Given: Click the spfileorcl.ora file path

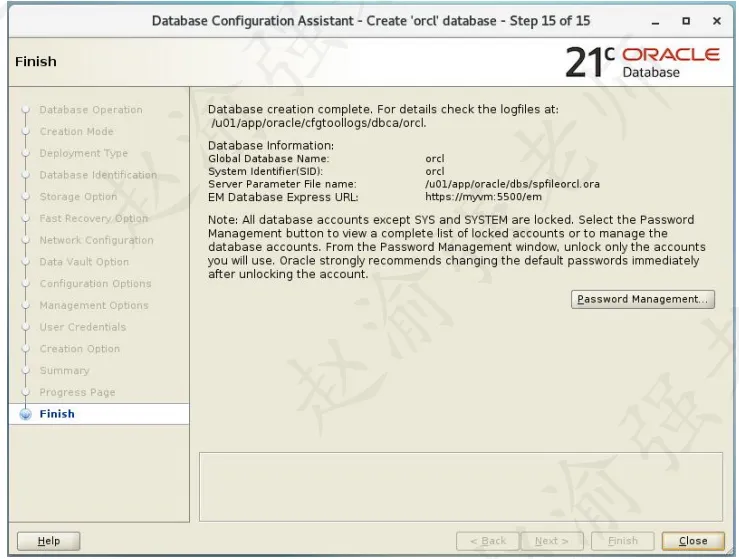Looking at the screenshot, I should coord(512,184).
